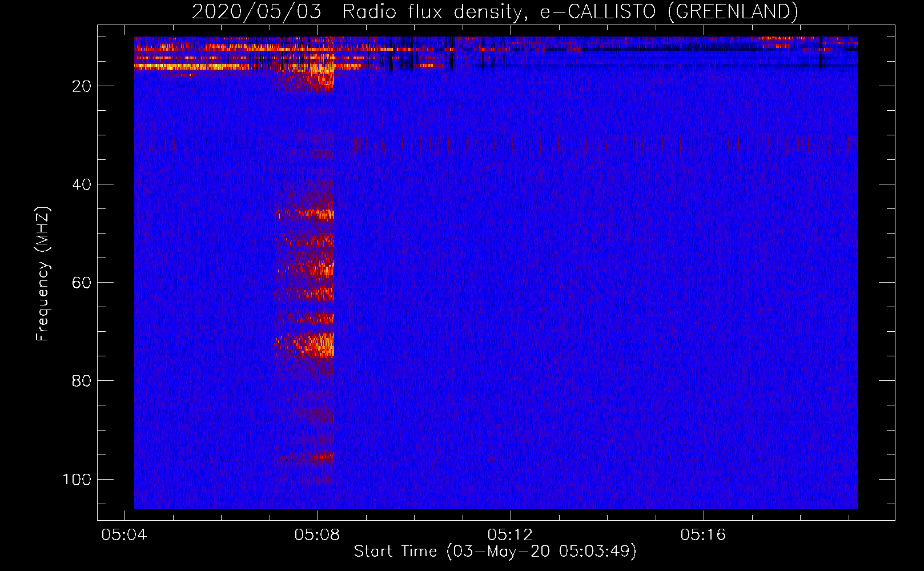
Task: Click the 20 frequency tick label
Action: click(82, 86)
